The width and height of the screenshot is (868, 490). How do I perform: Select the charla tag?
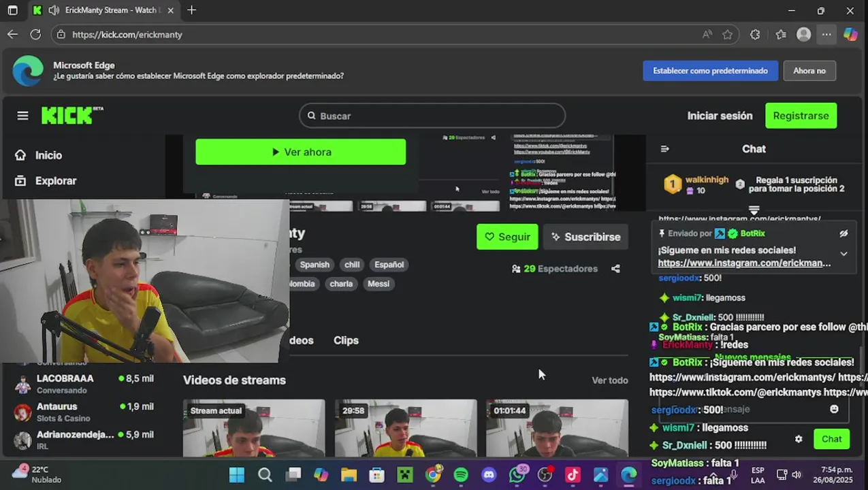pos(341,284)
